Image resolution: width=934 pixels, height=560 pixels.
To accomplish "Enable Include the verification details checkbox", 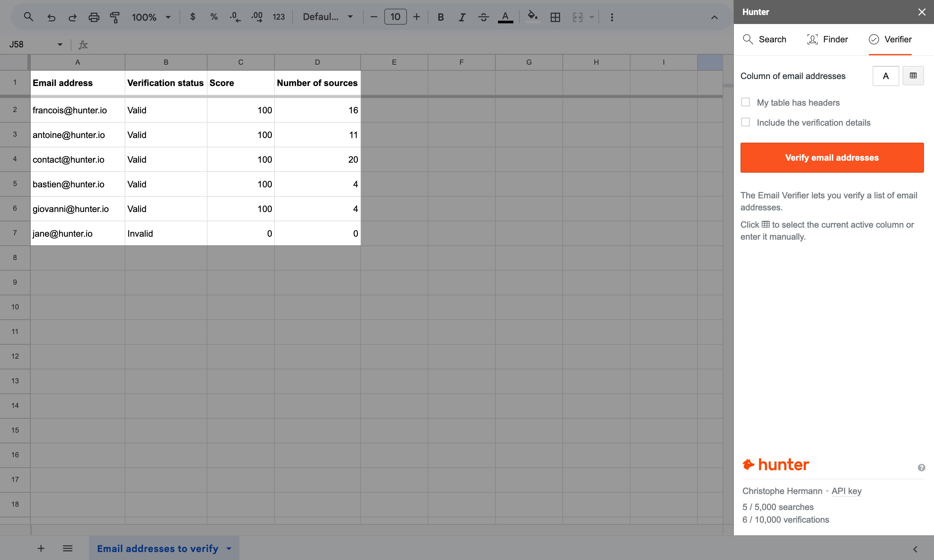I will (745, 122).
